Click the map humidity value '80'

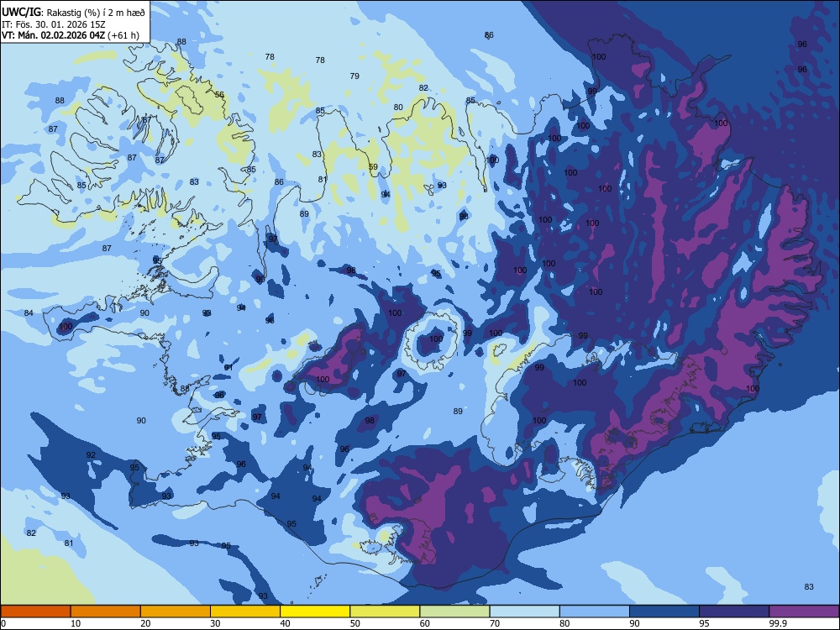click(398, 108)
